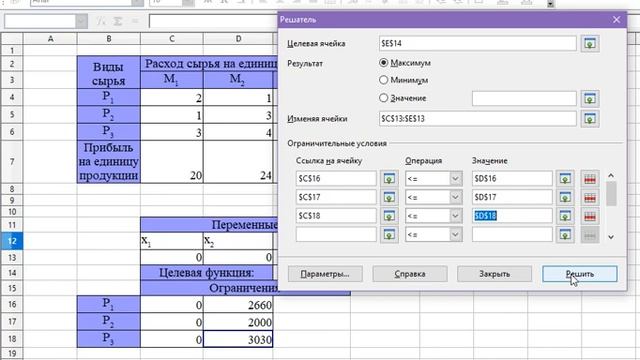Click cell containing 2660
This screenshot has width=640, height=360.
click(x=238, y=305)
